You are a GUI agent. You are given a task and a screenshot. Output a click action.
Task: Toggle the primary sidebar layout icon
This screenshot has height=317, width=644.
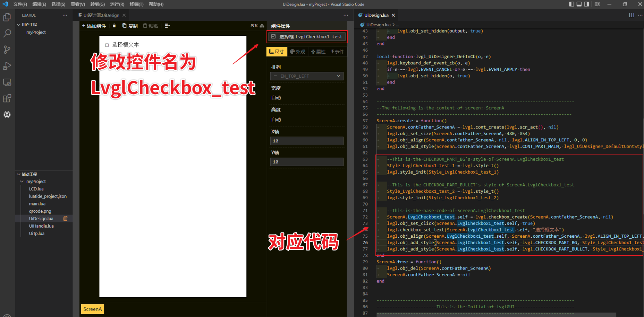[571, 4]
